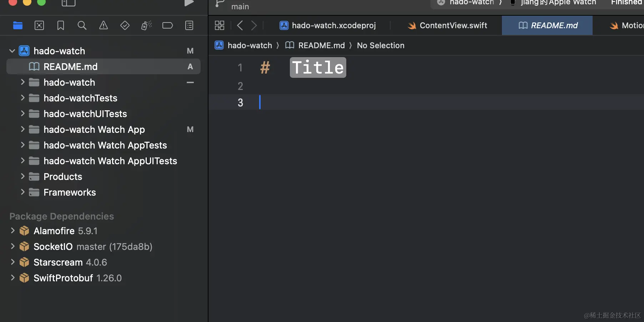The image size is (644, 322).
Task: Go back in editor history
Action: pos(240,25)
